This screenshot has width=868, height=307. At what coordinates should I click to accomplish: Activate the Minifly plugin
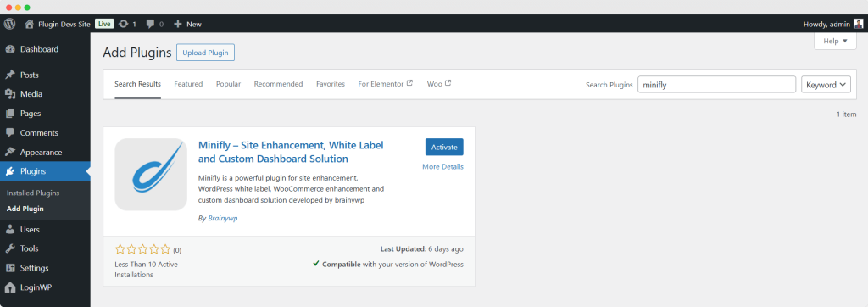point(444,147)
